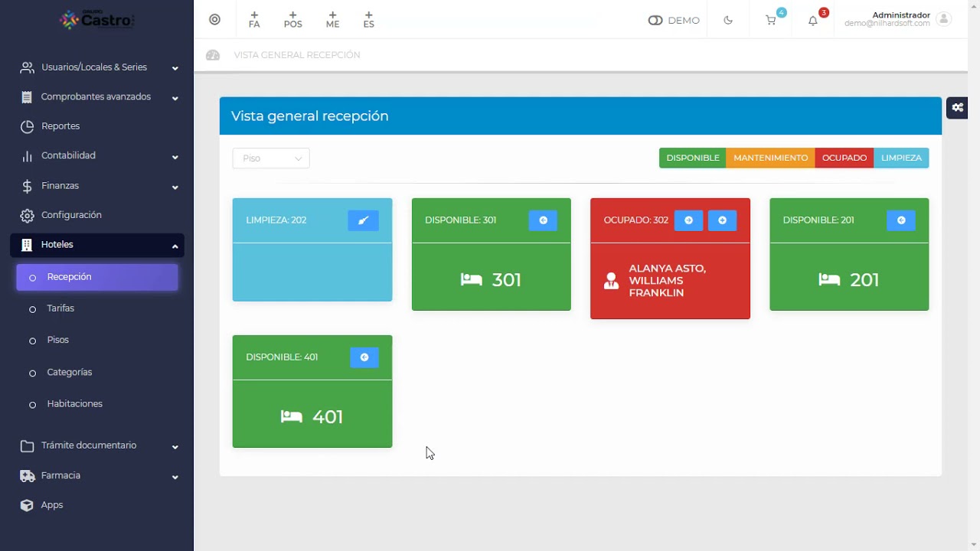
Task: Click guest name ALANYA ASTO, WILLIAMS FRANKLIN
Action: (x=668, y=281)
